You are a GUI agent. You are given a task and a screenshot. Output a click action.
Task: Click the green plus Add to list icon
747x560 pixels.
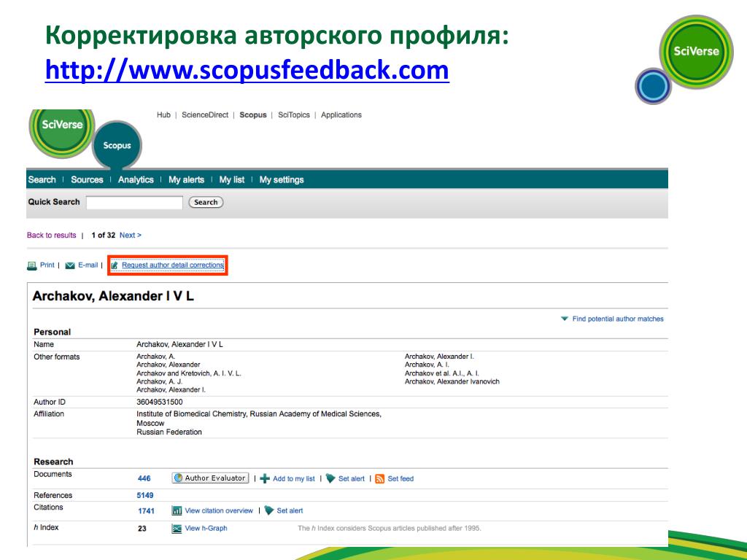[x=265, y=478]
